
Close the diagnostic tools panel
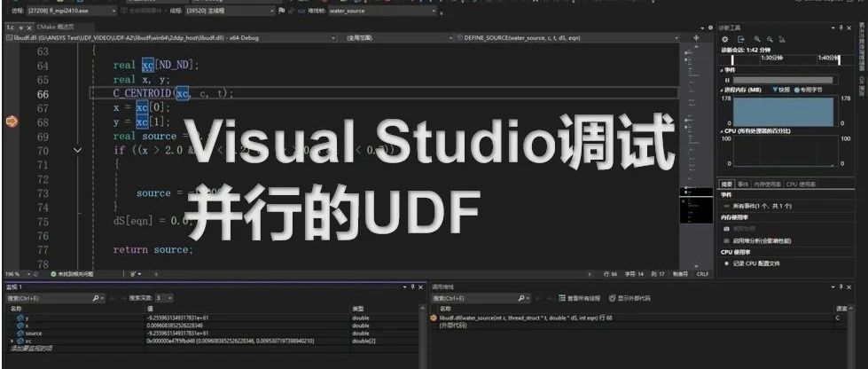850,27
